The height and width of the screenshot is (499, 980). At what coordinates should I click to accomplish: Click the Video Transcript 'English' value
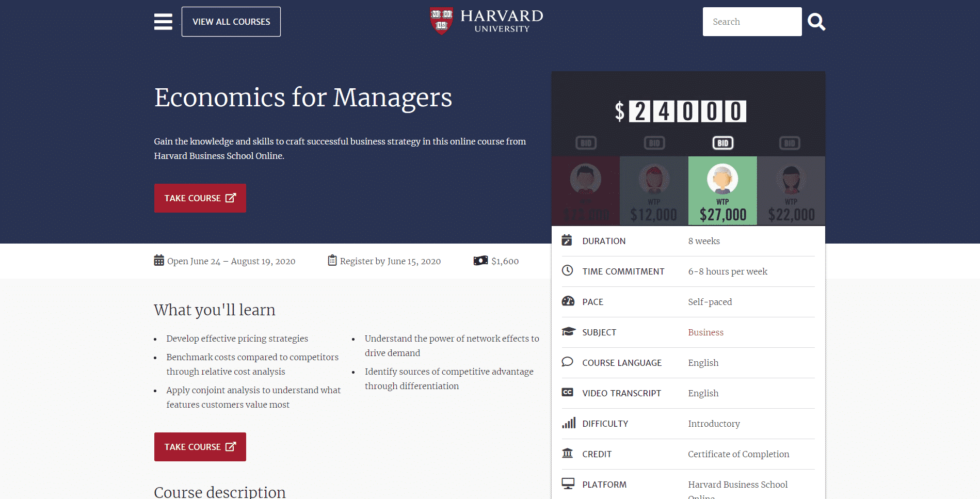tap(703, 393)
